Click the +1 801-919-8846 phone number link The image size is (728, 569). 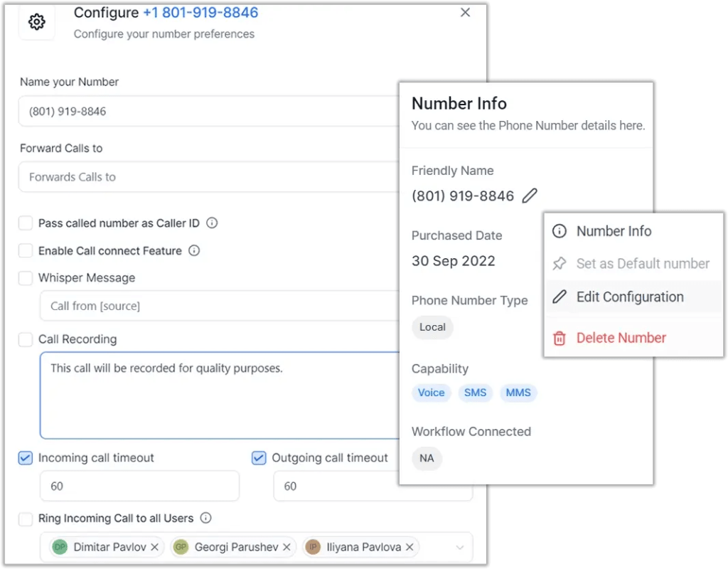pyautogui.click(x=200, y=13)
